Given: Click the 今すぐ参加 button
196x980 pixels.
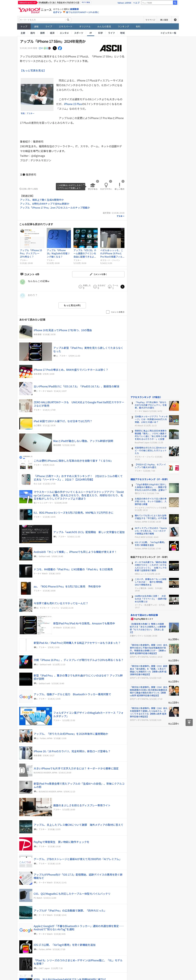Looking at the screenshot, I should 86,3.
